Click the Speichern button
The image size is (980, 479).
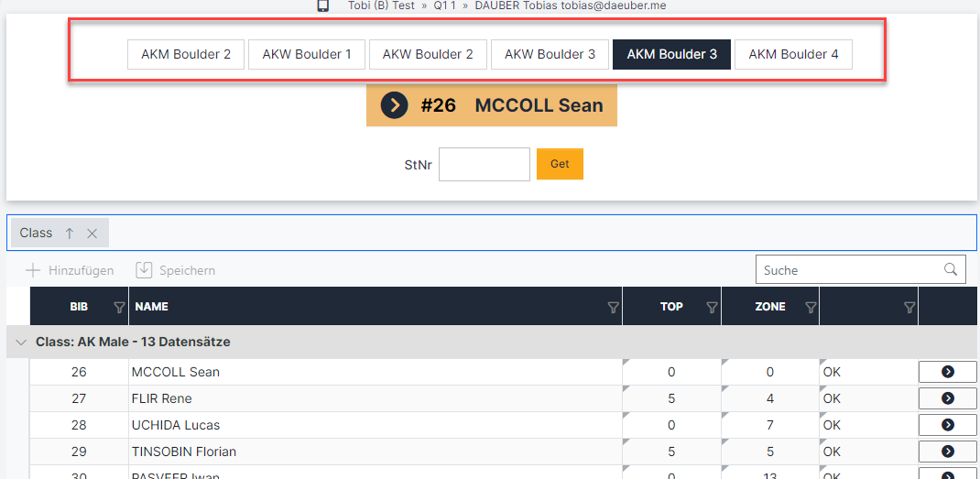pyautogui.click(x=176, y=270)
